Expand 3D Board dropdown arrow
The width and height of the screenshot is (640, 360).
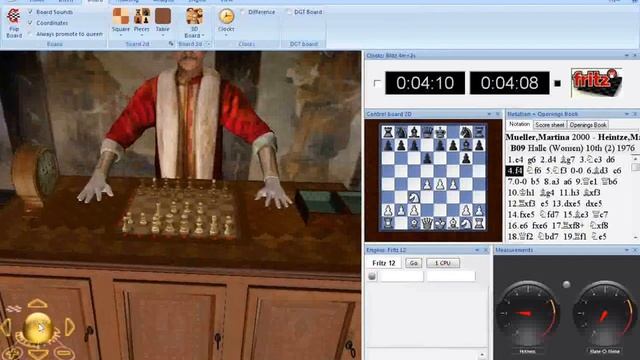point(203,36)
